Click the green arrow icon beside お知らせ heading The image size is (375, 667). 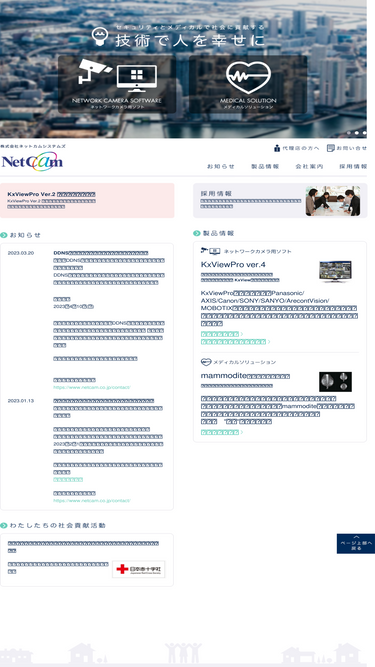pyautogui.click(x=4, y=235)
